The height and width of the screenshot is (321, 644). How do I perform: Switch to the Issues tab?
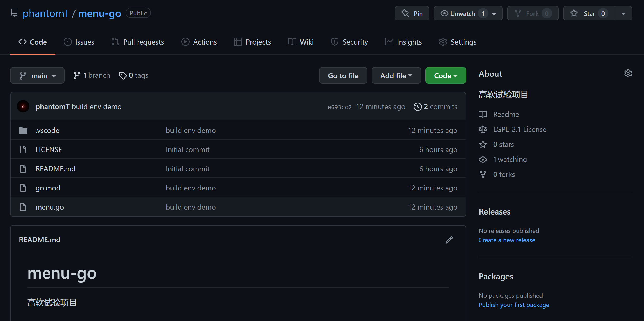tap(79, 42)
